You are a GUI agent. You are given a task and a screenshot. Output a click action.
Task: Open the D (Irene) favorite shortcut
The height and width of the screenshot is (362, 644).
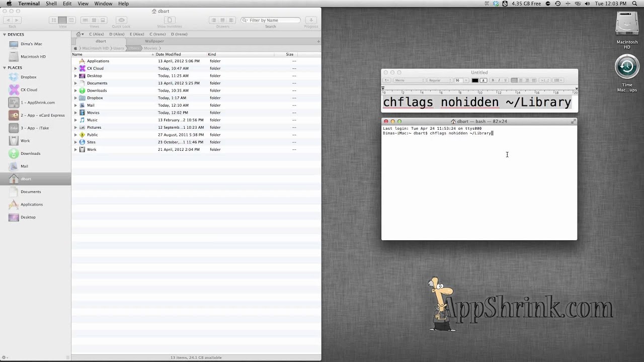[179, 34]
